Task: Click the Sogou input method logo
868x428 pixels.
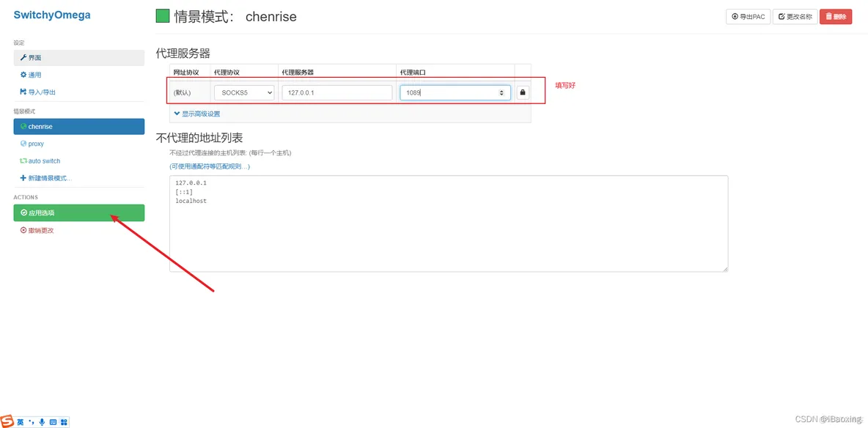Action: click(7, 421)
